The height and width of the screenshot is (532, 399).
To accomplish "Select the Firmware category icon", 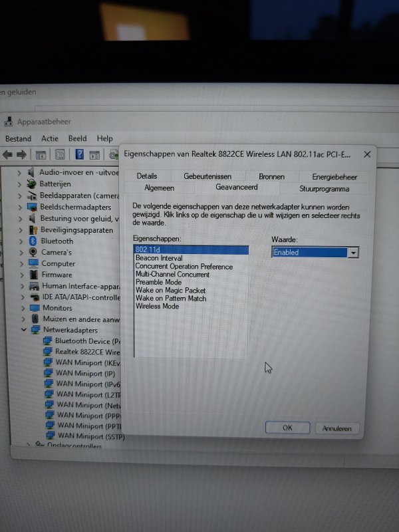I will [33, 275].
